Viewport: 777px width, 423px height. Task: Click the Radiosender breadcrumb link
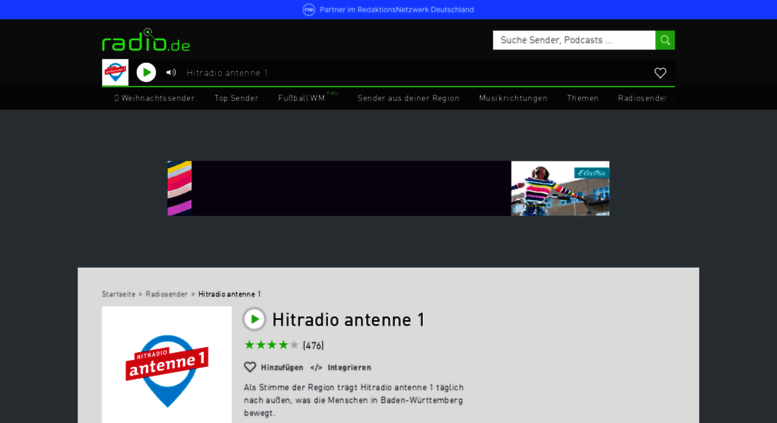coord(166,294)
